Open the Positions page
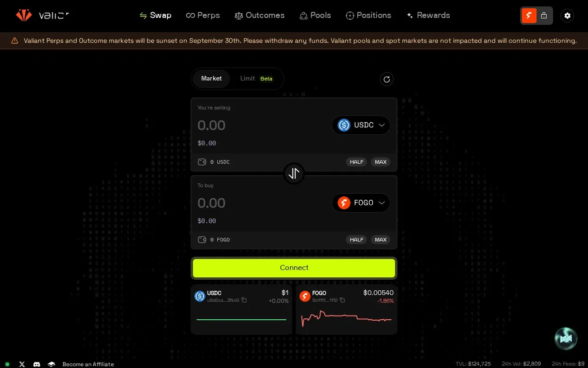Viewport: 588px width, 368px height. [x=368, y=15]
